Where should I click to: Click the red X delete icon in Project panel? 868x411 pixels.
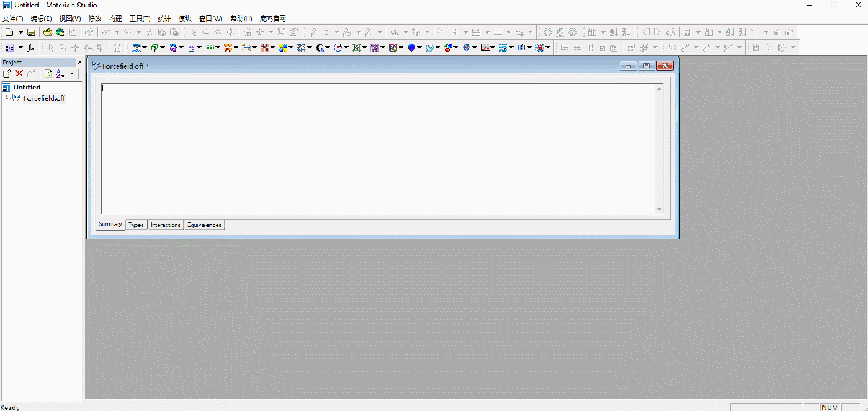tap(19, 73)
